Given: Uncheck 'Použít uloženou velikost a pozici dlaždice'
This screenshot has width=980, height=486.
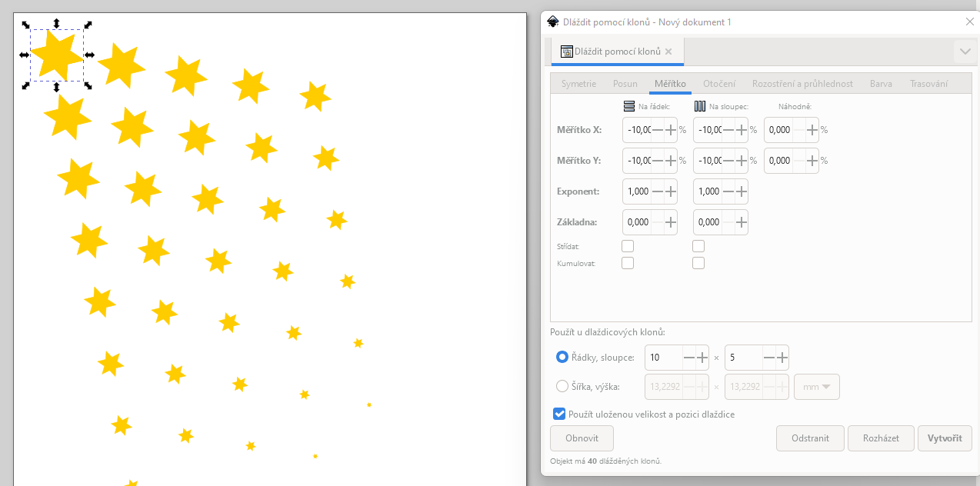Looking at the screenshot, I should 559,414.
